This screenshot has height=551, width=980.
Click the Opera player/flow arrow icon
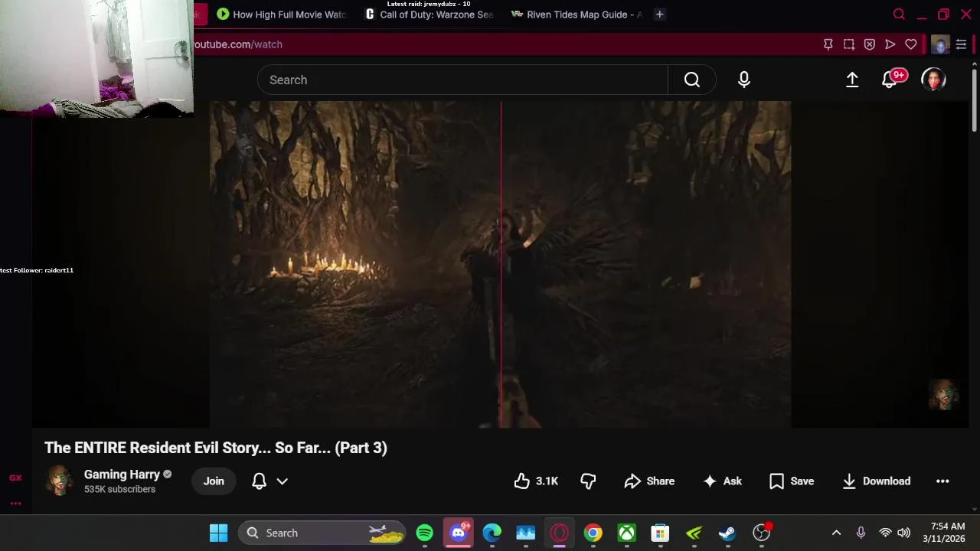890,44
